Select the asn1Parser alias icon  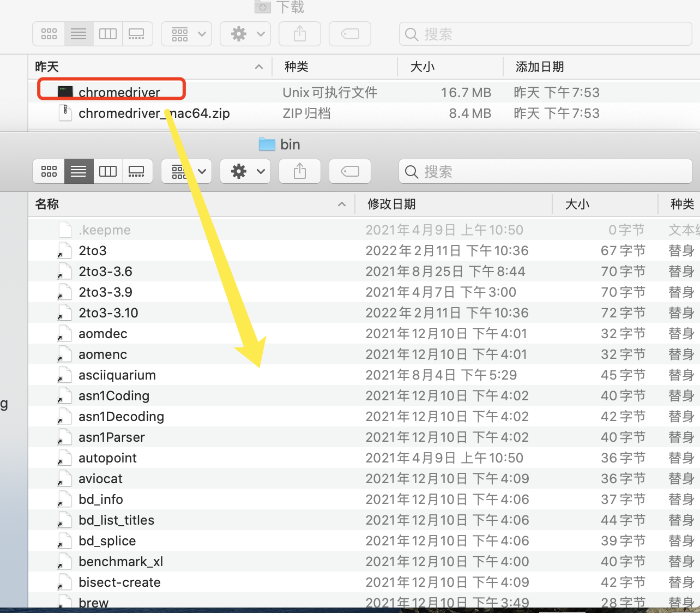click(x=65, y=437)
